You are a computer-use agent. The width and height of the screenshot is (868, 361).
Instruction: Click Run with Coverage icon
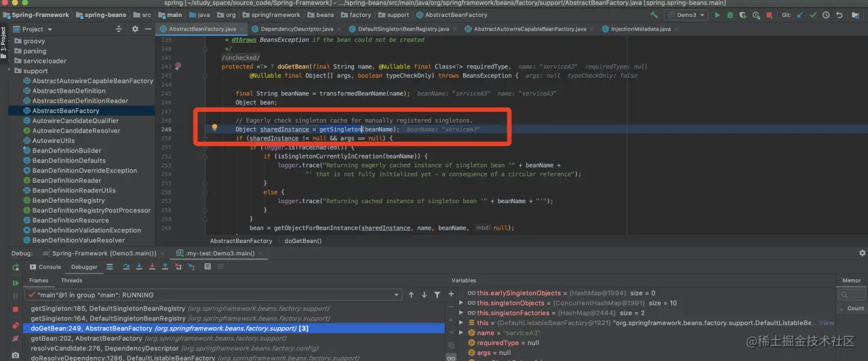pyautogui.click(x=743, y=15)
